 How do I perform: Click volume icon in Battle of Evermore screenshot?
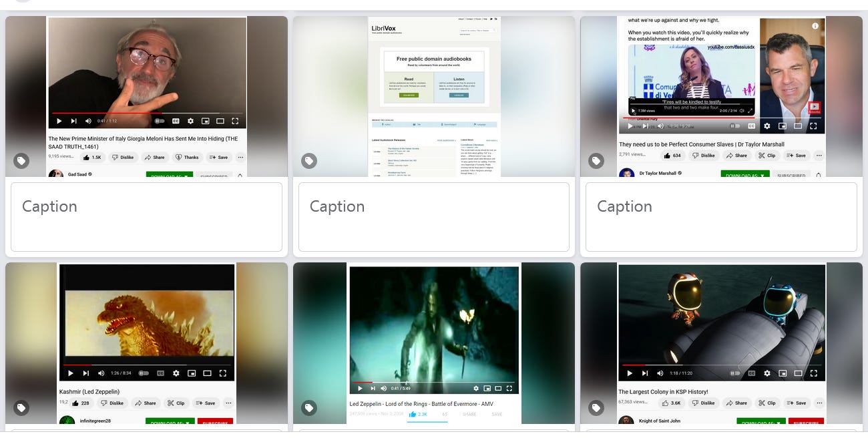[383, 388]
